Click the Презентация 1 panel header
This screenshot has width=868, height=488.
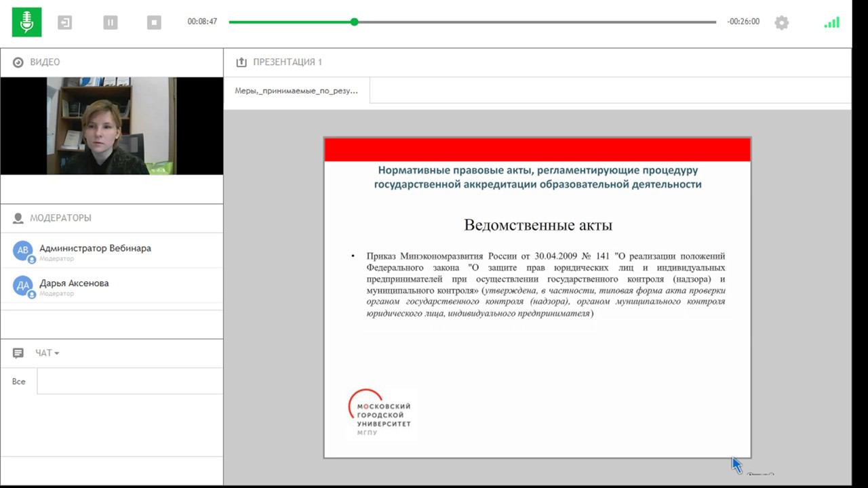coord(288,62)
